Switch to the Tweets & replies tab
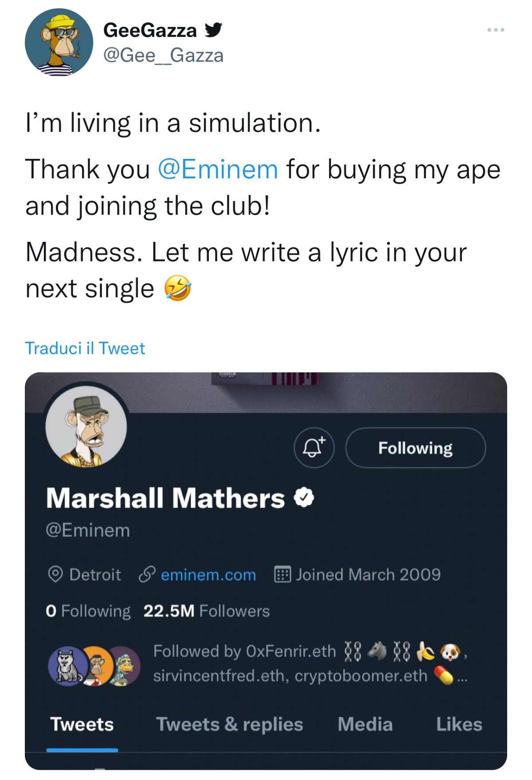 click(229, 724)
